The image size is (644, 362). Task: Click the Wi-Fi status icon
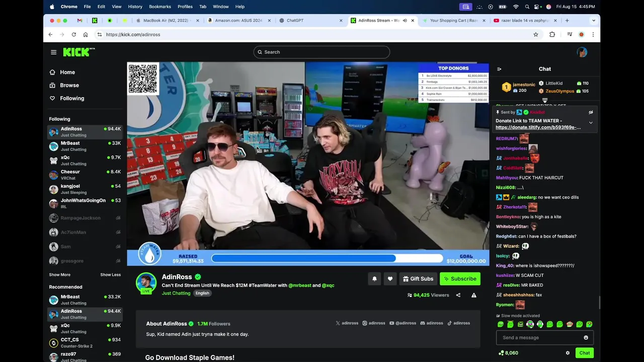coord(516,7)
